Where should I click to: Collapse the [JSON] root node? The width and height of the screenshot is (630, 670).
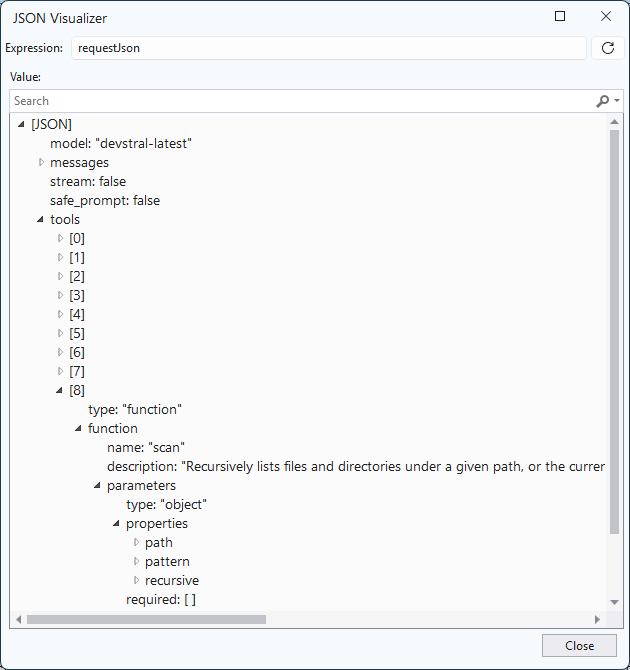point(21,125)
